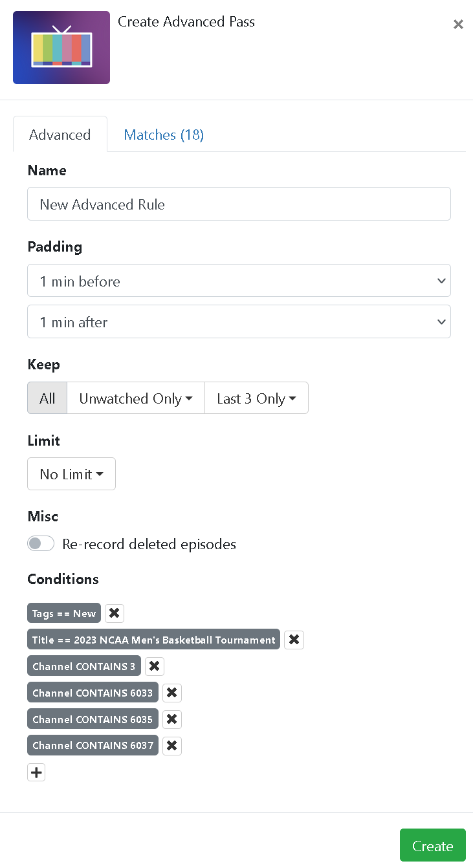Expand the Last 3 Only dropdown

coord(256,398)
